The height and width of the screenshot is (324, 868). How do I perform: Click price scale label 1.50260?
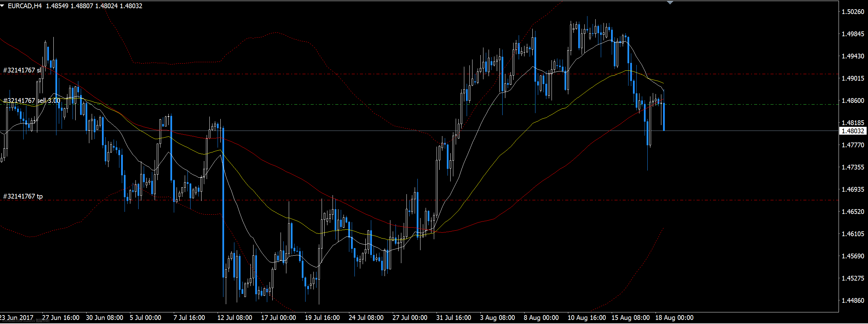click(853, 12)
